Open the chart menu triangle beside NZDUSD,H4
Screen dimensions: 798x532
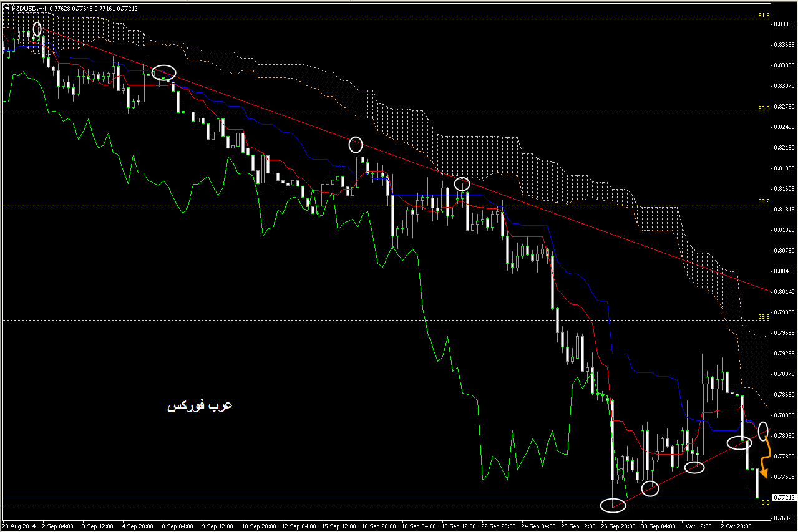7,8
